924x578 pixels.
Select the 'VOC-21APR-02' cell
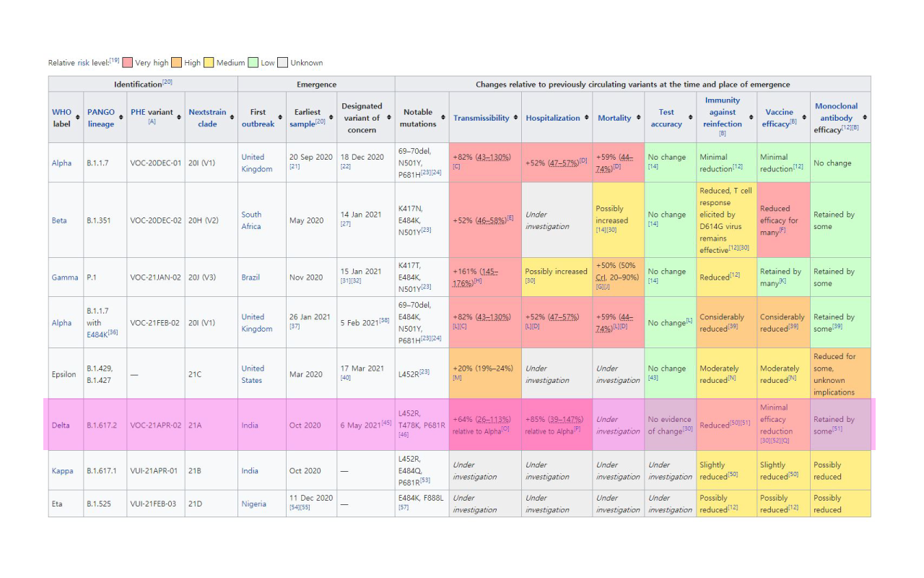click(156, 425)
